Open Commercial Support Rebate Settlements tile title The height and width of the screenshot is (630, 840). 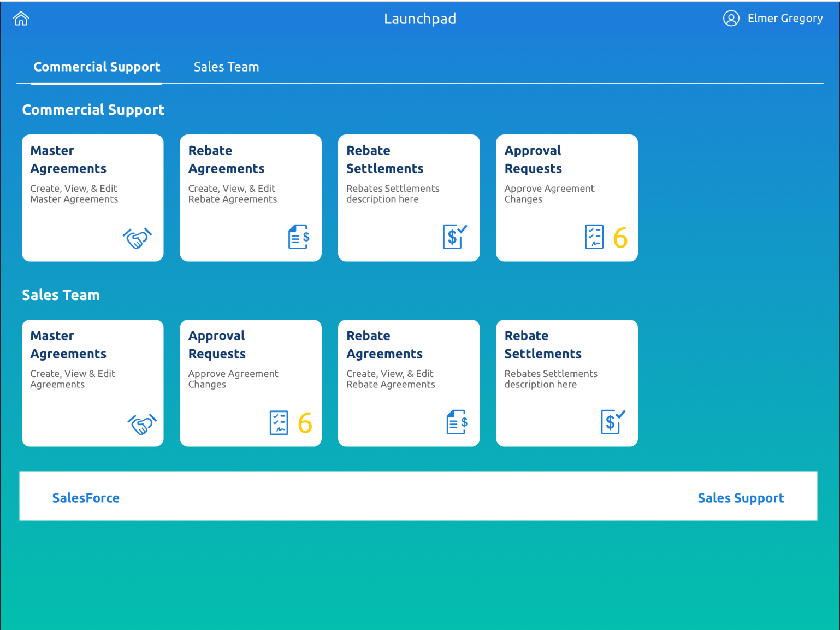tap(384, 160)
